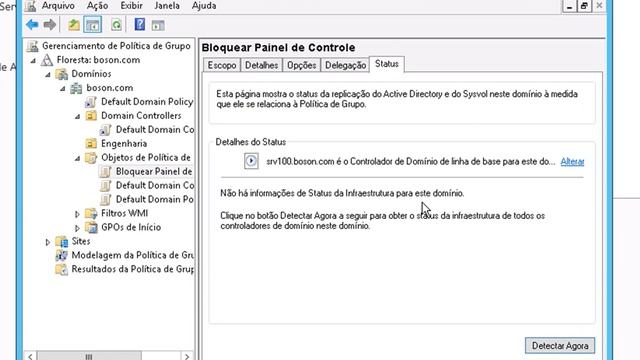Select Modelagem da Política de Grupo

coord(133,255)
